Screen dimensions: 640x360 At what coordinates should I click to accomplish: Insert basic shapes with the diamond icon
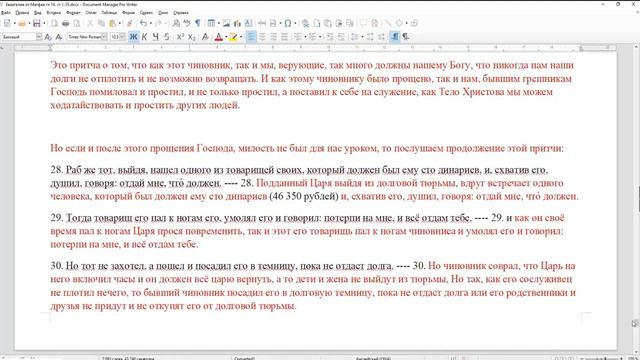pos(399,24)
